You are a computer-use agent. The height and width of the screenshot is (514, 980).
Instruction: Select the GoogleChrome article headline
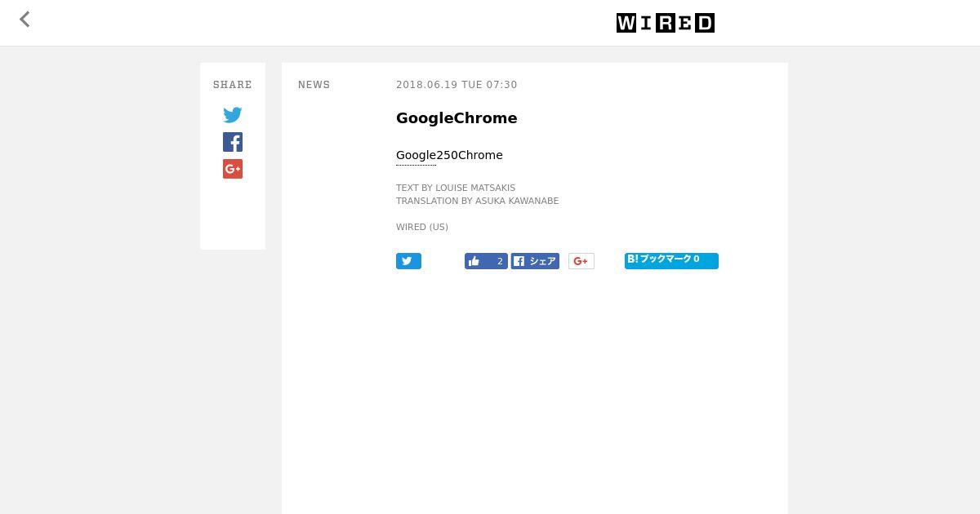(x=457, y=118)
